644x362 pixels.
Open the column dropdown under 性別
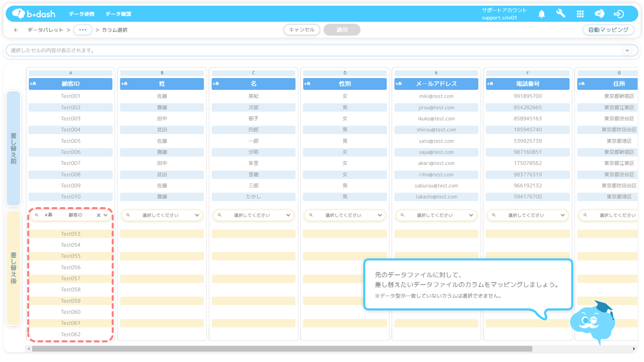click(345, 215)
